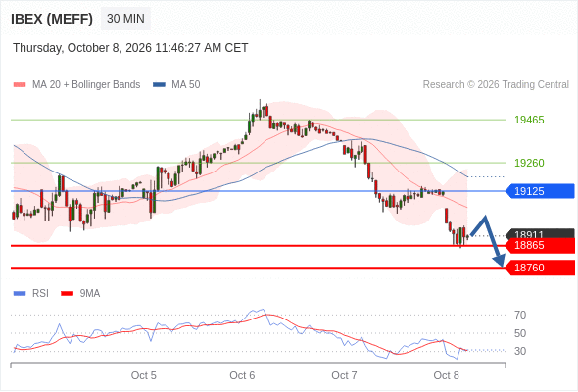Click the 9MA red legend swatch

pos(67,294)
